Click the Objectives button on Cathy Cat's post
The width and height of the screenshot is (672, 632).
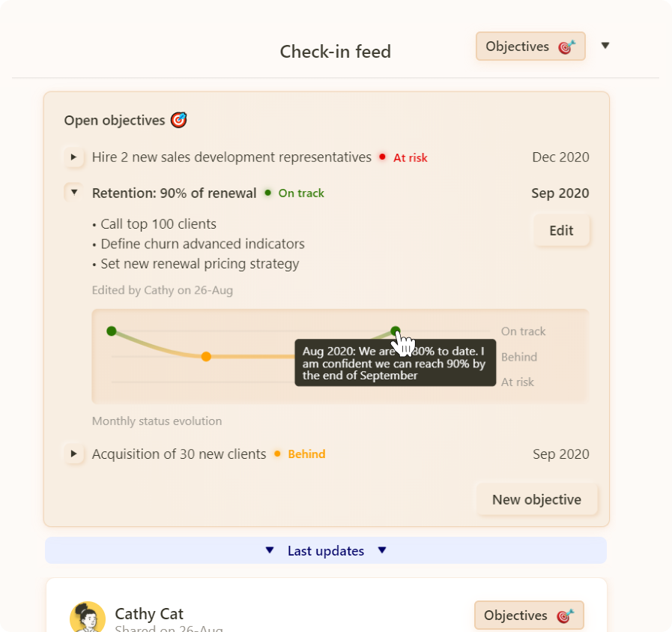coord(528,616)
